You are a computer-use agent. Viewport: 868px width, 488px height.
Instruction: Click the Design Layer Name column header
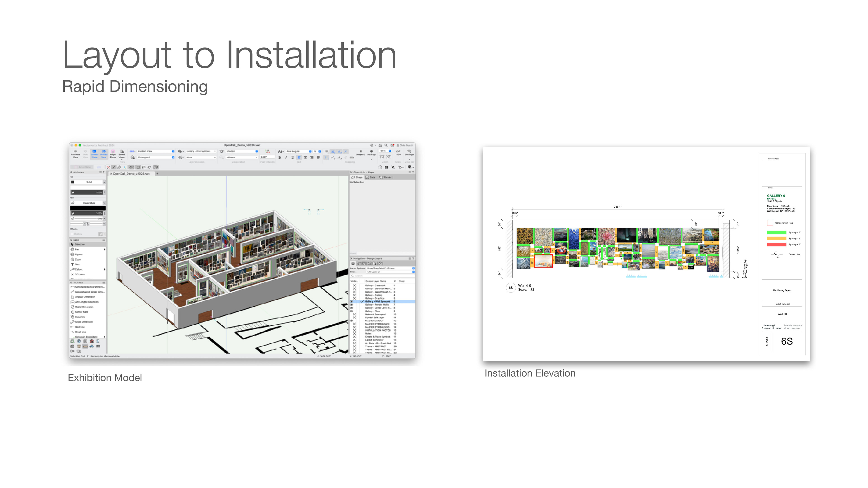[376, 281]
